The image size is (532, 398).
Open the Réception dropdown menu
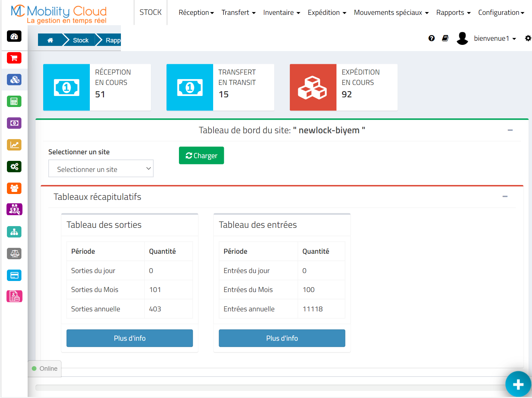point(196,13)
